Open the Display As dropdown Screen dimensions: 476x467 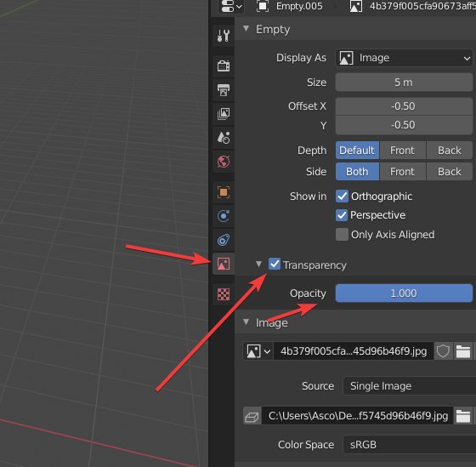coord(404,58)
